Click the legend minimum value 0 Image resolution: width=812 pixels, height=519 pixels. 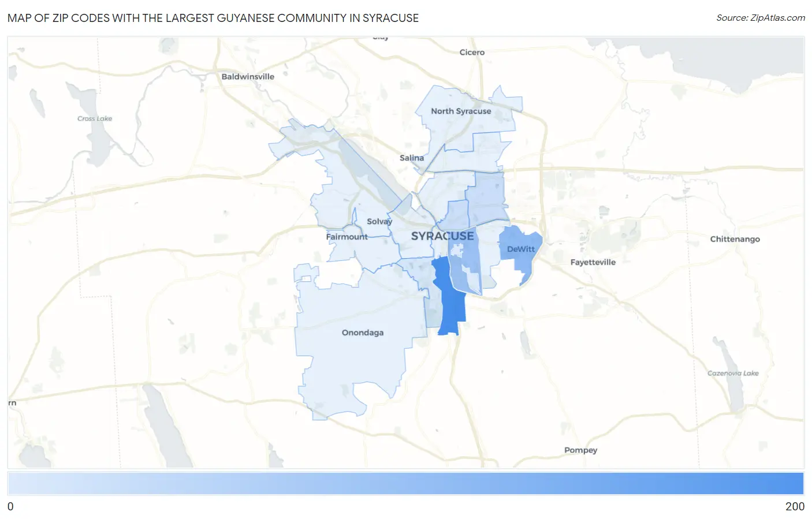[10, 506]
